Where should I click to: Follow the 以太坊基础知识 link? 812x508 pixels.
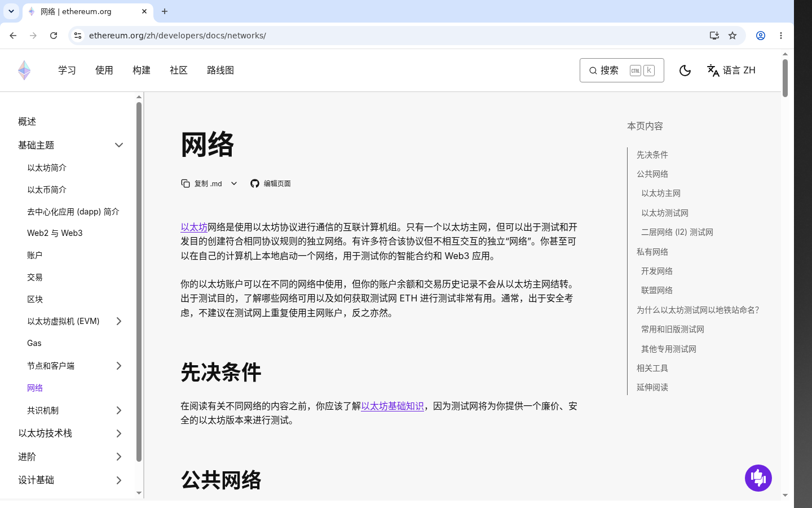pyautogui.click(x=392, y=406)
